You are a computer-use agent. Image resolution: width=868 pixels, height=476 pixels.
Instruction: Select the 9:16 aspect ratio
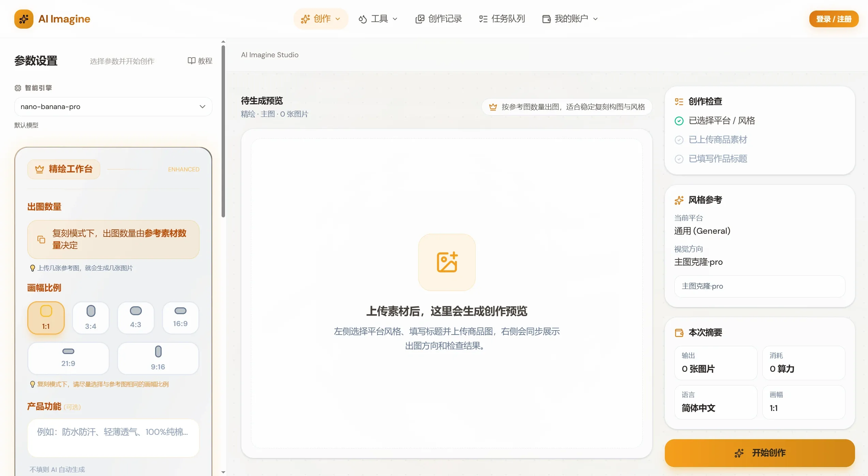coord(158,358)
